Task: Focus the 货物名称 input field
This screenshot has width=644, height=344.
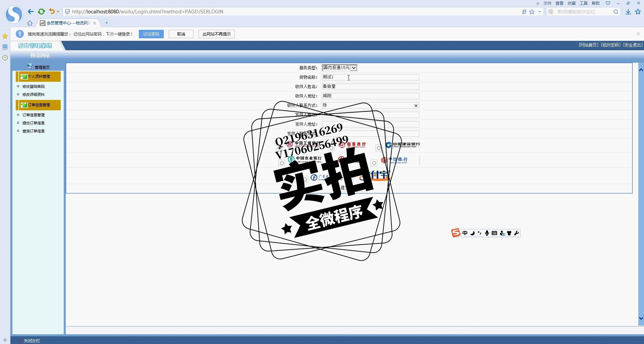Action: point(370,77)
